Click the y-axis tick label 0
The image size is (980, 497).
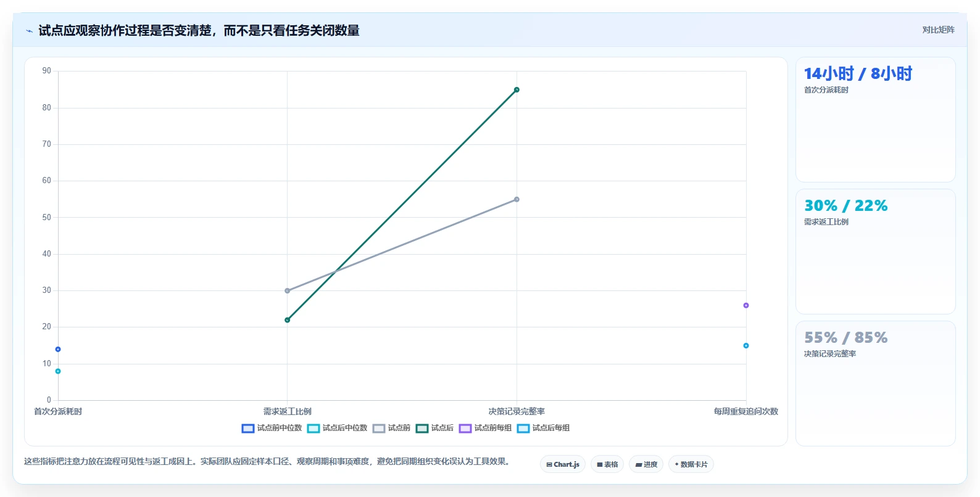(49, 400)
